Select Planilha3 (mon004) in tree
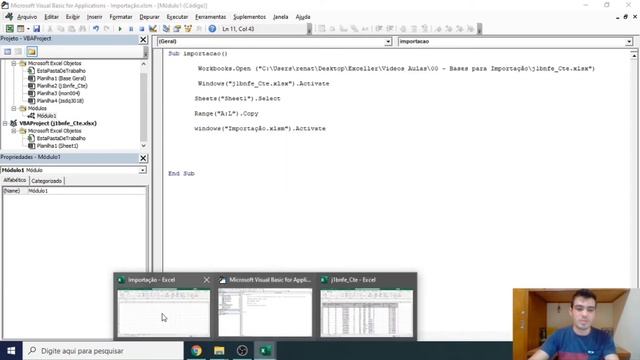 click(58, 93)
